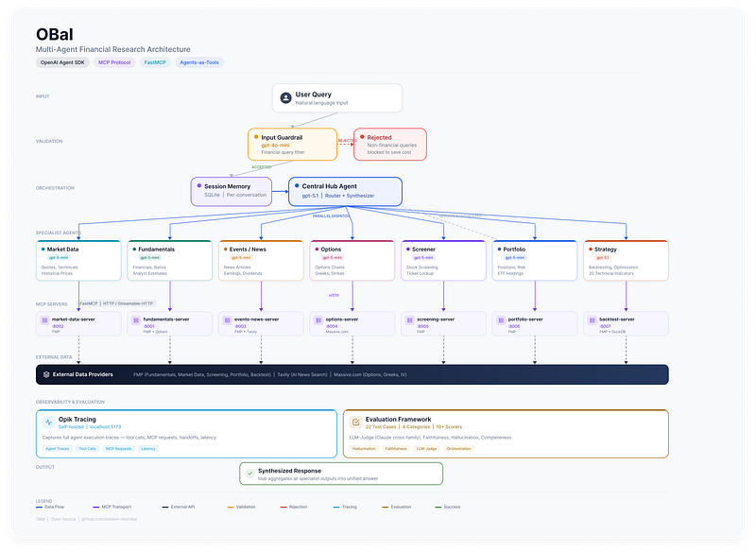The height and width of the screenshot is (552, 756).
Task: Select the FastMCP tag under the title
Action: click(x=155, y=62)
